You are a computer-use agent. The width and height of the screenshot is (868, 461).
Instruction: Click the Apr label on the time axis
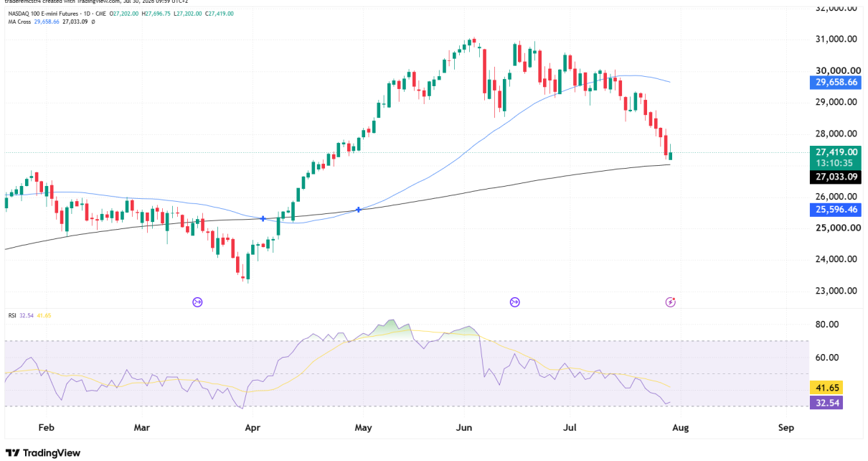[252, 428]
